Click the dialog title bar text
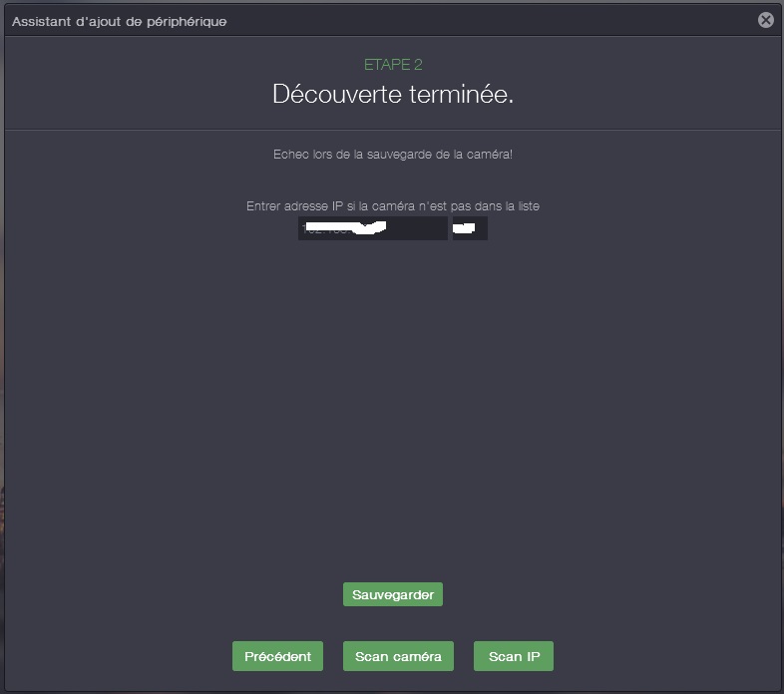 point(120,22)
